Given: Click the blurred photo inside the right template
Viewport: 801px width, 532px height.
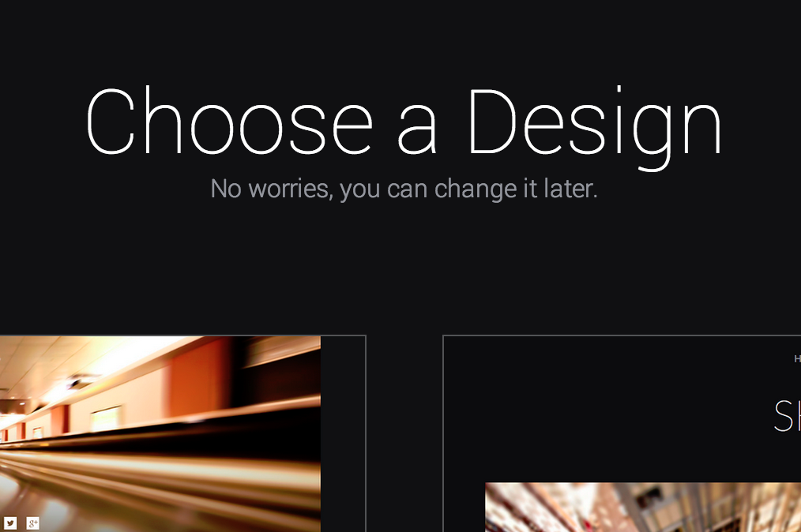Looking at the screenshot, I should pyautogui.click(x=643, y=507).
